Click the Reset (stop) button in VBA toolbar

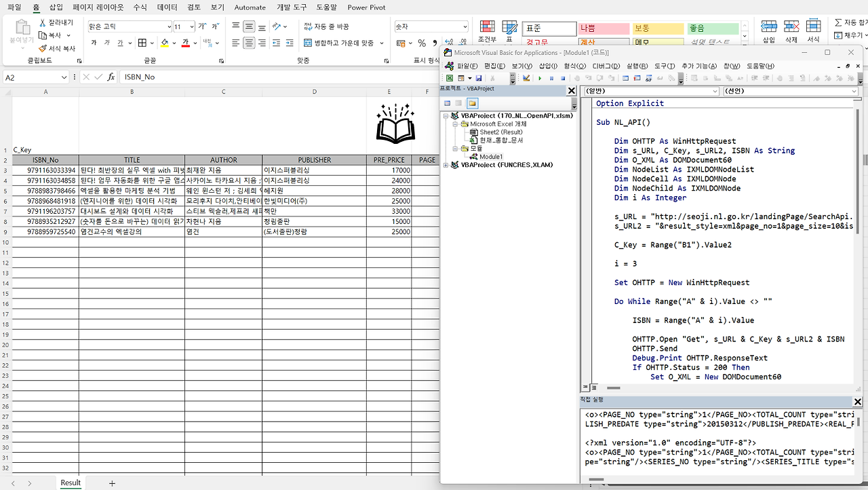click(x=563, y=79)
